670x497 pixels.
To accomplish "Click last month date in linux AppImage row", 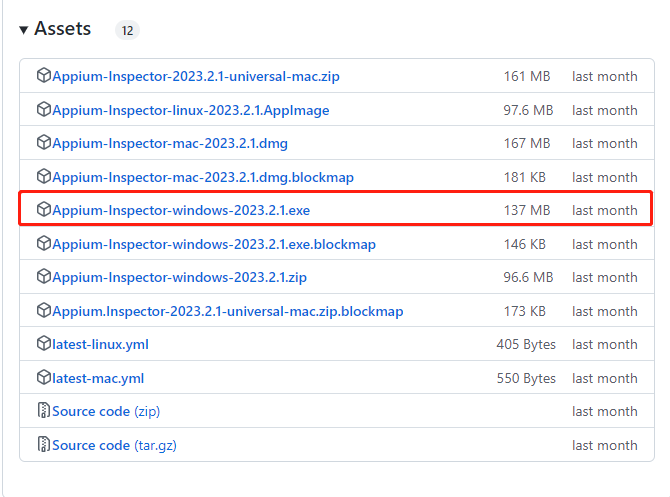I will [605, 110].
